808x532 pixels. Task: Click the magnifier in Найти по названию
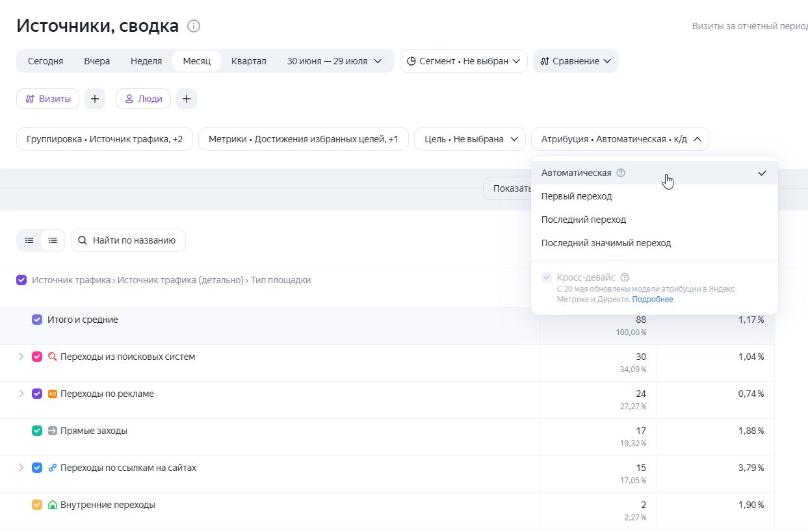pos(83,240)
